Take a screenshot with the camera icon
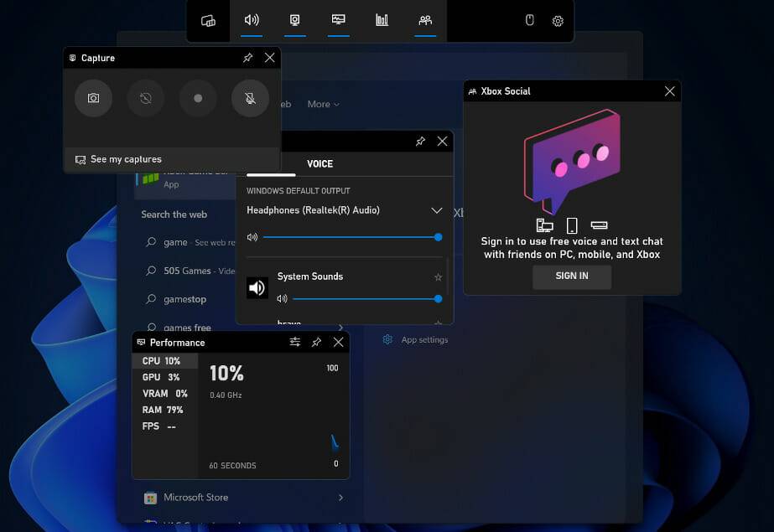The image size is (774, 532). click(92, 98)
